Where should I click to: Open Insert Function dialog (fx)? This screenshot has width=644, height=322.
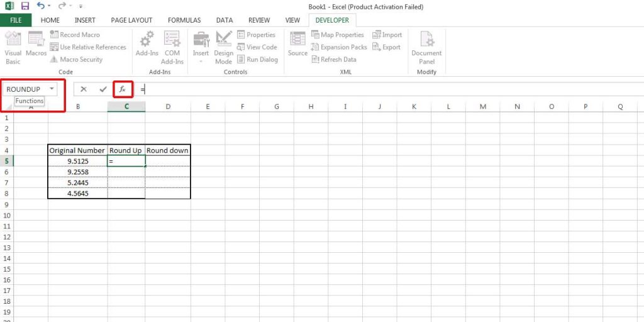click(123, 89)
